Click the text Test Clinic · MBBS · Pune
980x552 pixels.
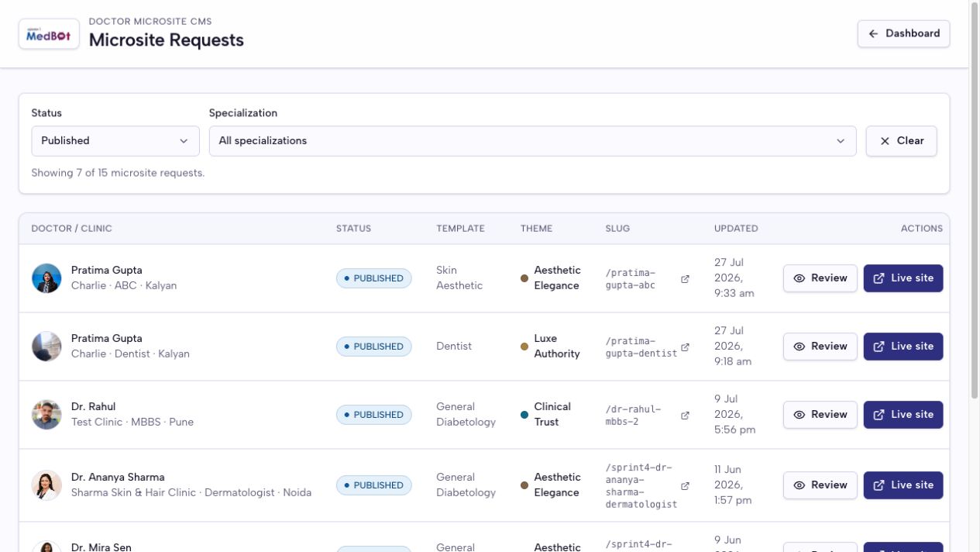click(132, 423)
